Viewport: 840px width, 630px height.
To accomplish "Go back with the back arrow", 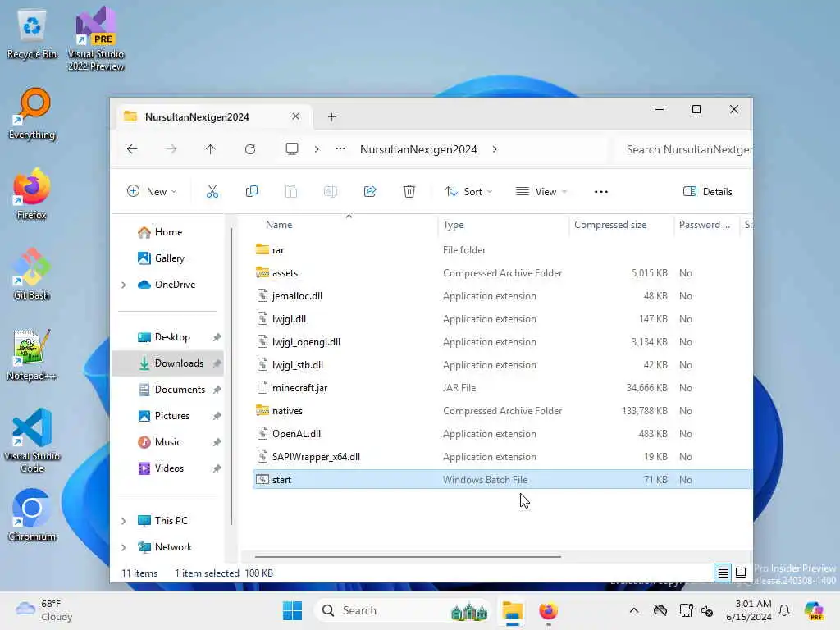I will point(132,149).
